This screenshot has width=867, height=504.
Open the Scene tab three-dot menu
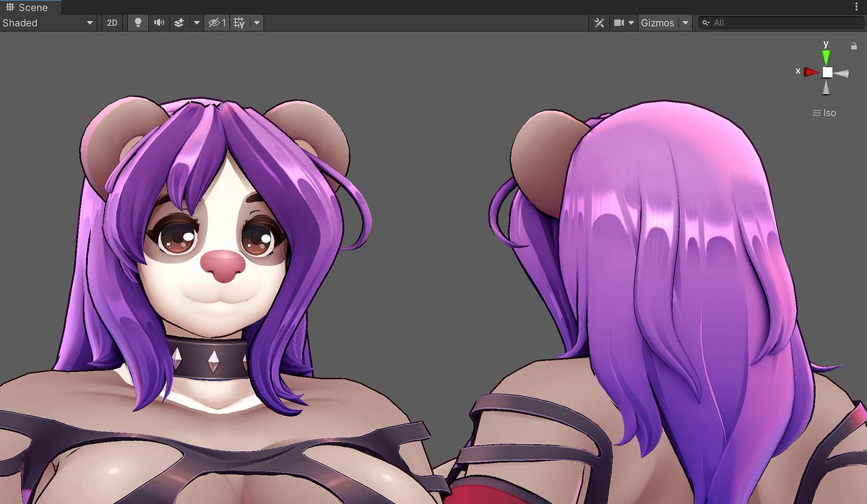(x=856, y=7)
